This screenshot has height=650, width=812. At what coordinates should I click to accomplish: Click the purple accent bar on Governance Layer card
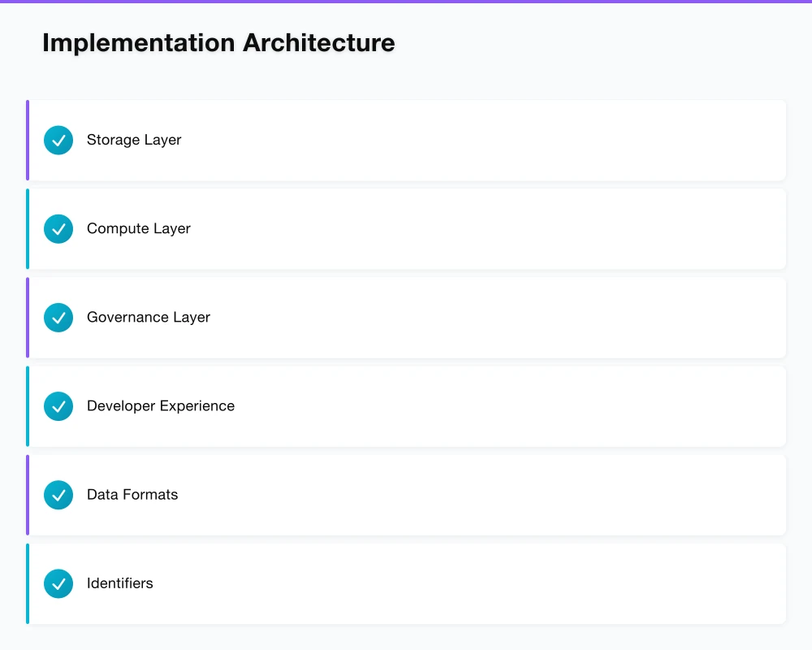point(28,318)
